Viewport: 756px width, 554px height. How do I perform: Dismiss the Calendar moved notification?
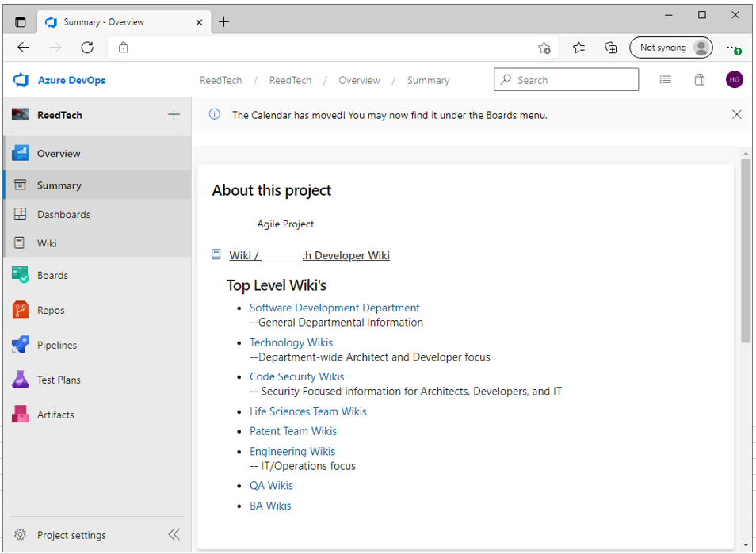[x=736, y=114]
